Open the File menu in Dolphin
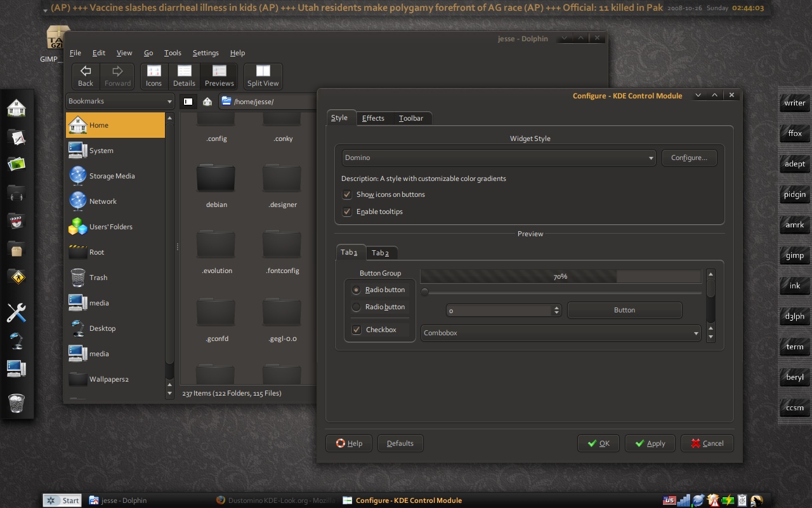This screenshot has width=812, height=508. pos(75,53)
